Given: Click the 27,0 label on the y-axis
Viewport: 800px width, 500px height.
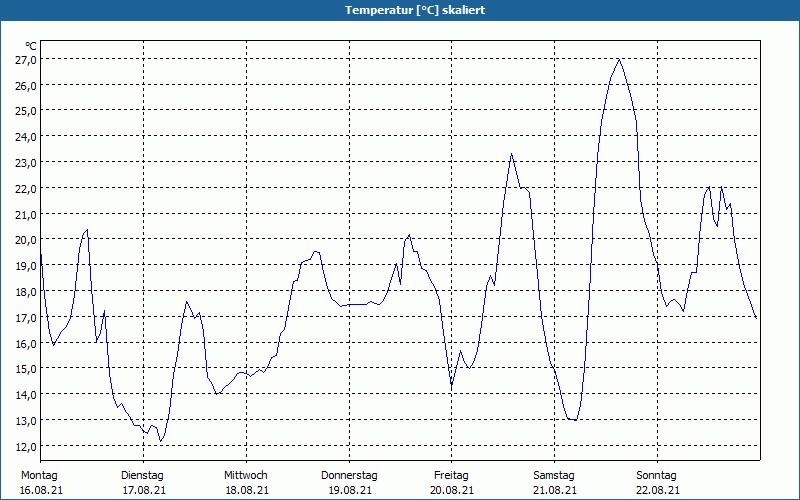Looking at the screenshot, I should (26, 60).
